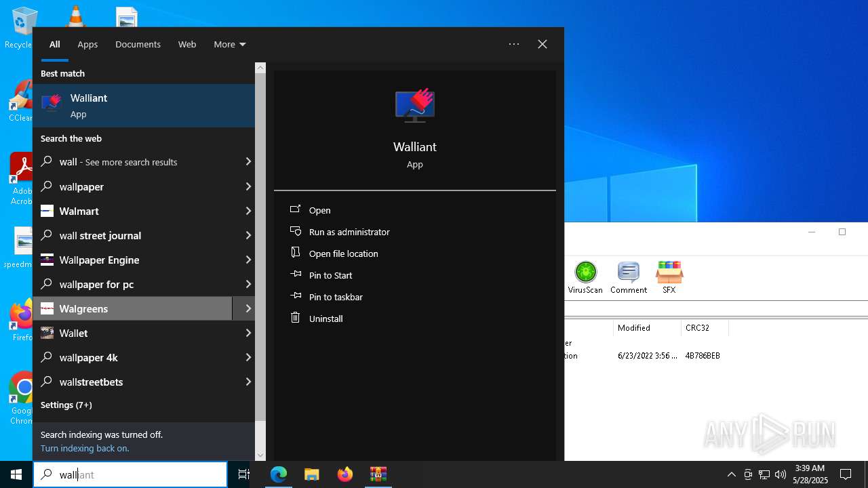Open the Recycle Bin desktop icon

coord(23,28)
